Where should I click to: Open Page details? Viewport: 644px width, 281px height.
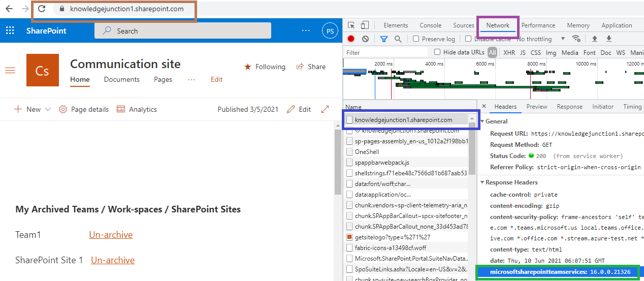pyautogui.click(x=84, y=109)
